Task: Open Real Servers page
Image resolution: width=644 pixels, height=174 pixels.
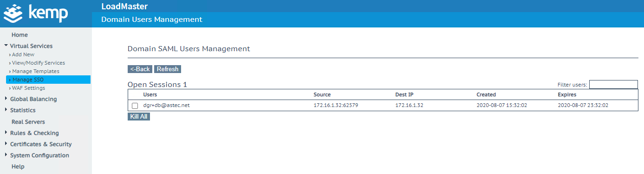Action: point(28,122)
